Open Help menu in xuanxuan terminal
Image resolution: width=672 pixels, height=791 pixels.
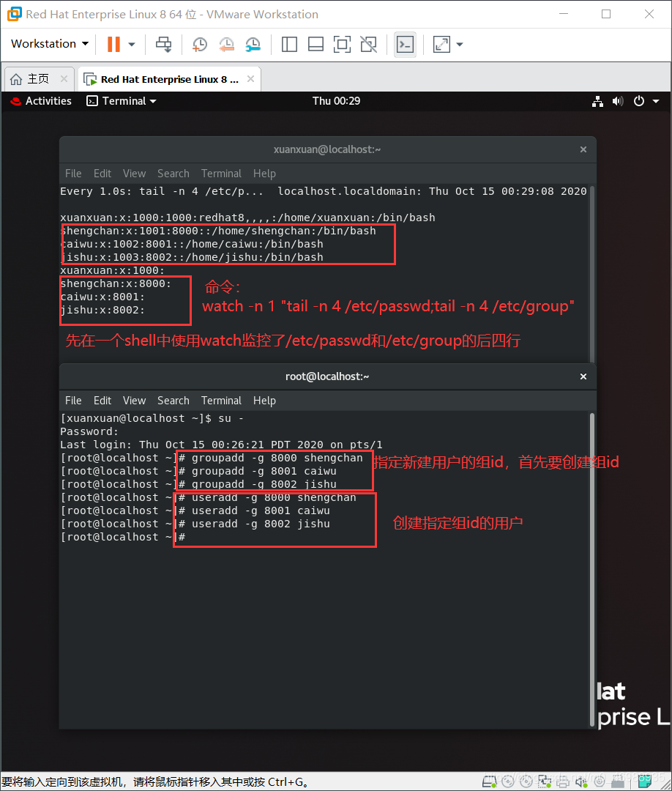coord(264,174)
